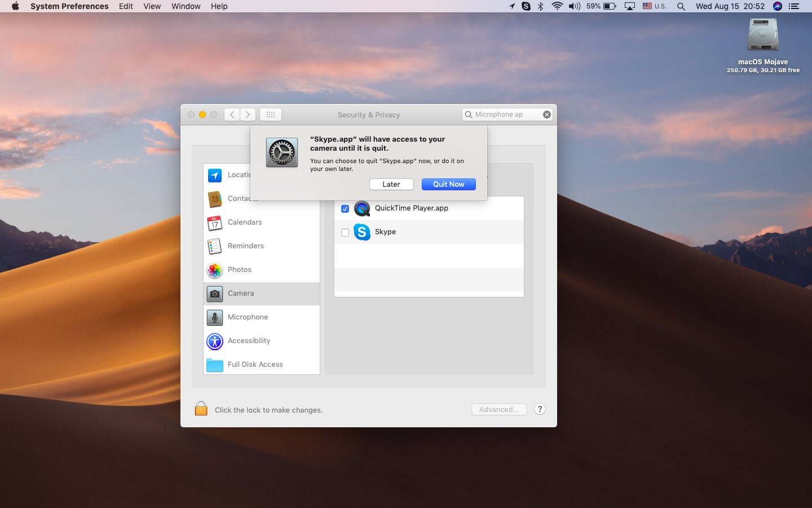
Task: Open the Window menu
Action: (x=186, y=6)
